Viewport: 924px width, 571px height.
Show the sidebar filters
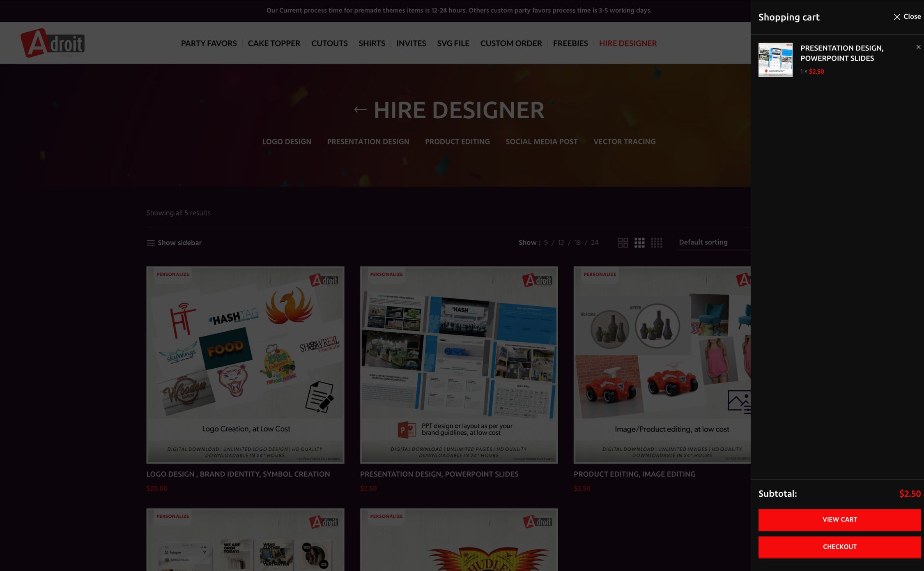tap(174, 243)
